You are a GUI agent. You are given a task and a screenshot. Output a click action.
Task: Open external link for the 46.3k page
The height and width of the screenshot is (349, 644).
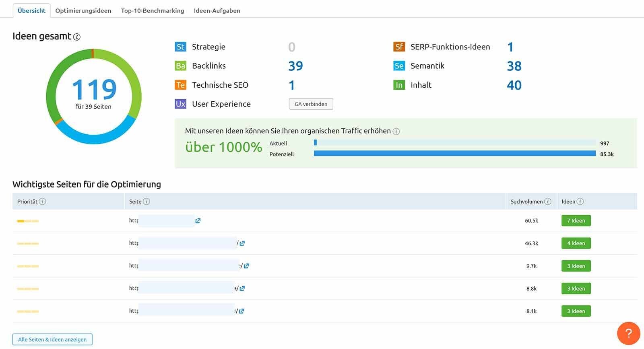242,243
